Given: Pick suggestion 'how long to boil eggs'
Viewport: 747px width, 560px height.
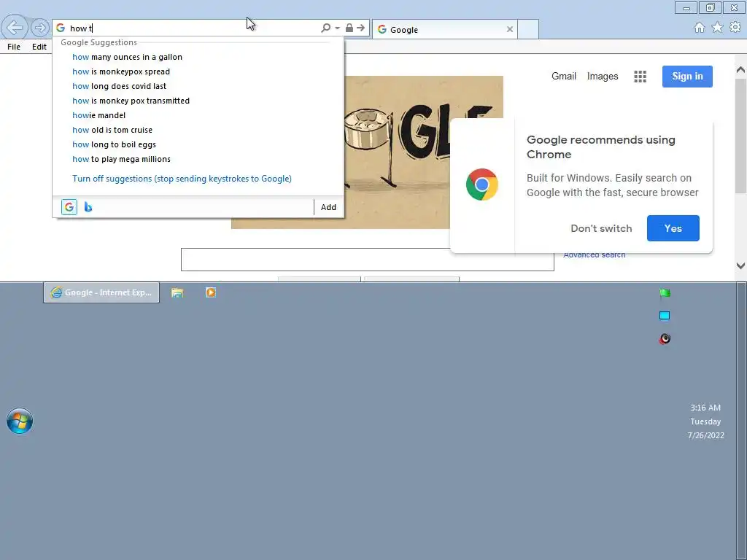Looking at the screenshot, I should (x=198, y=145).
